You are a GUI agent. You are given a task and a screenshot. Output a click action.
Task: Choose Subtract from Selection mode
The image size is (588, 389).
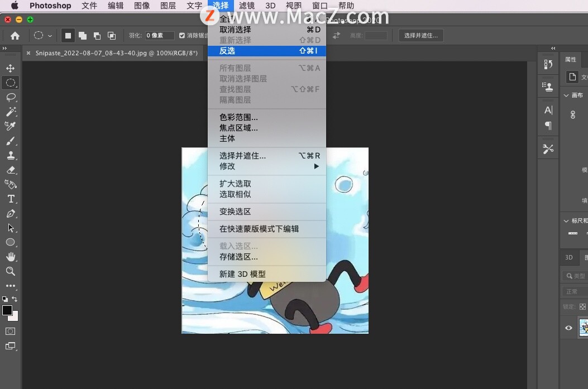97,36
